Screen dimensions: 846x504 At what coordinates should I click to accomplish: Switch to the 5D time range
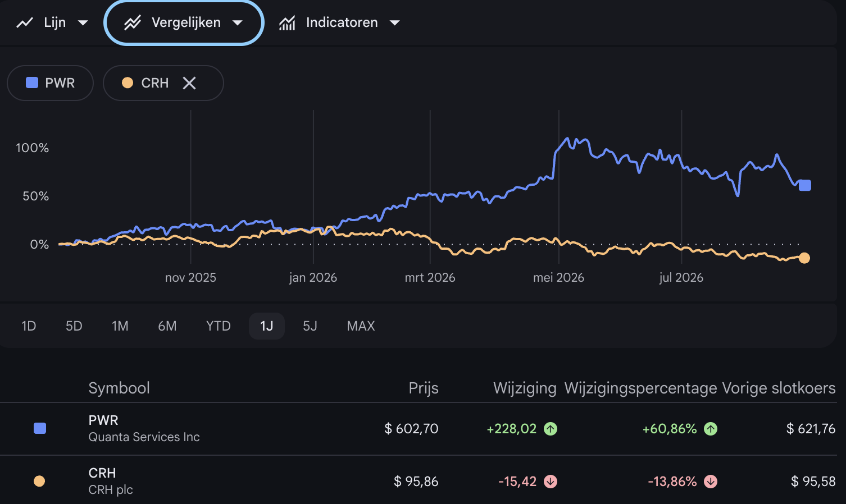[74, 326]
